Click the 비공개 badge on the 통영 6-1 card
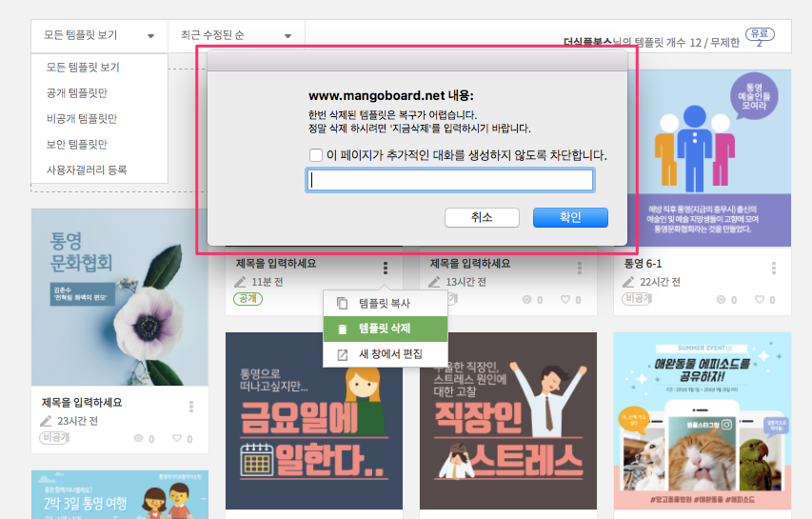 pos(637,299)
